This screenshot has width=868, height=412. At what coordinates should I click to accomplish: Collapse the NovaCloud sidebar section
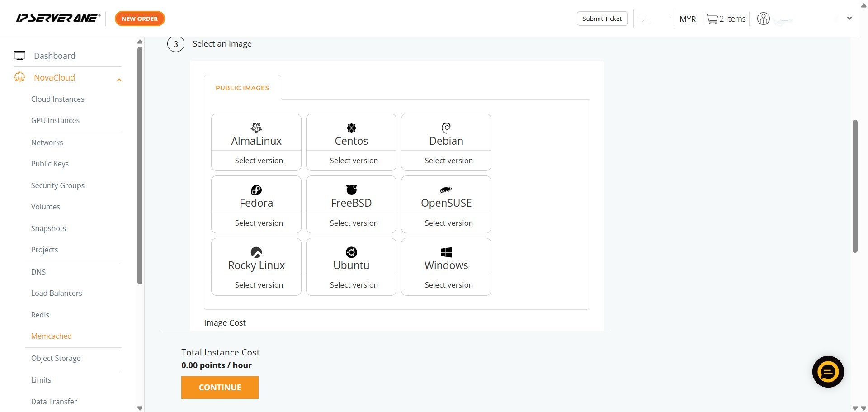(119, 80)
